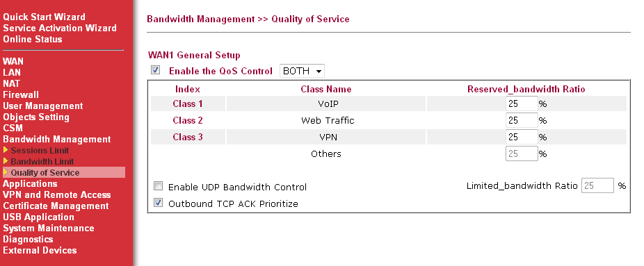The image size is (644, 266).
Task: Expand the Bandwidth Management menu
Action: pos(56,140)
